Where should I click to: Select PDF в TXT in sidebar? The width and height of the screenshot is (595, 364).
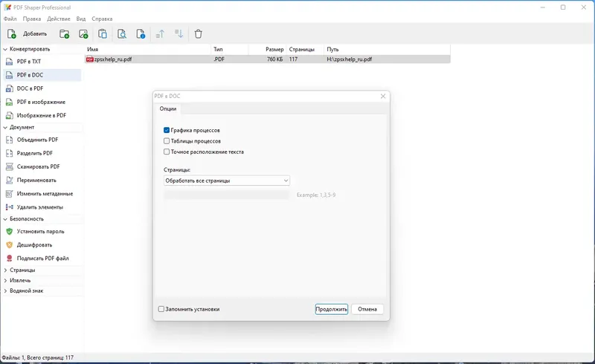click(x=42, y=62)
